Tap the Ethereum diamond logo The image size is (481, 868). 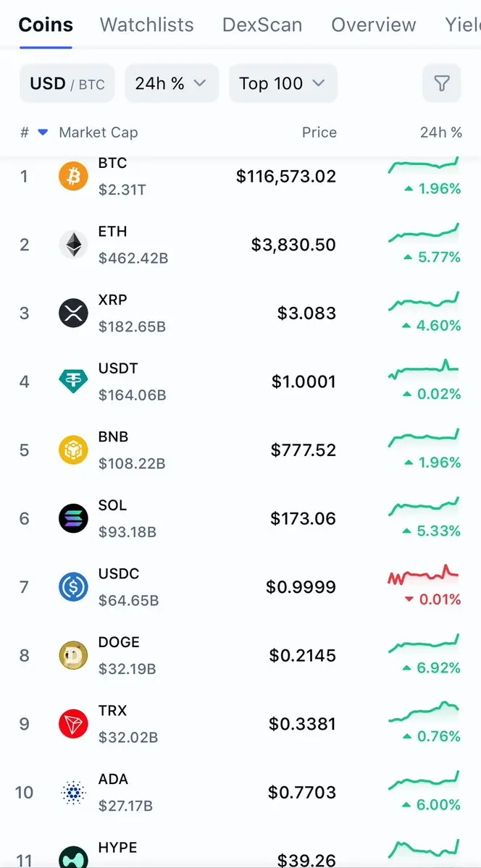coord(73,245)
